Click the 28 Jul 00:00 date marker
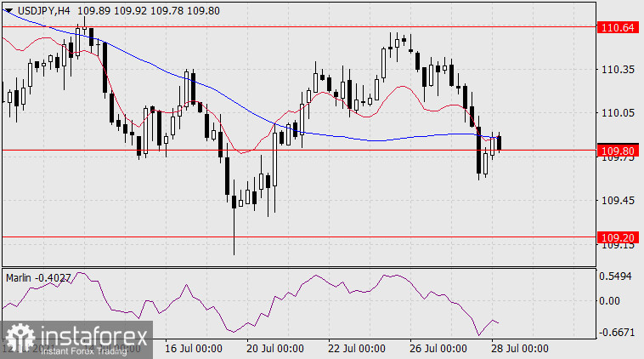The height and width of the screenshot is (359, 644). pyautogui.click(x=521, y=348)
